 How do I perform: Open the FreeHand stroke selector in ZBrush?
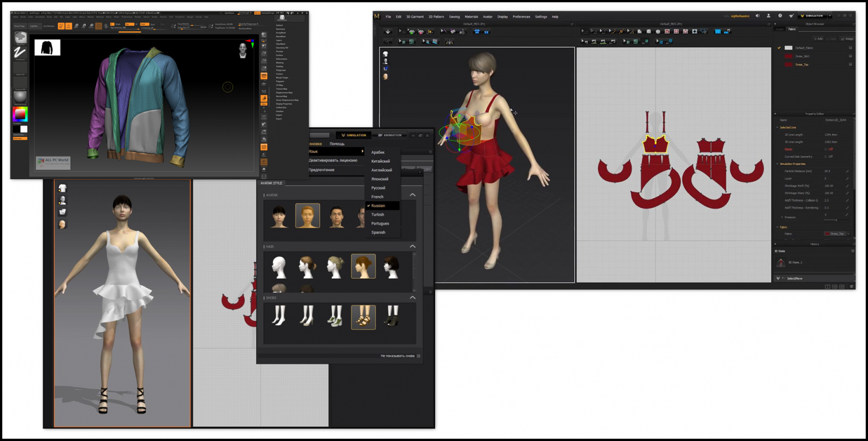point(20,54)
